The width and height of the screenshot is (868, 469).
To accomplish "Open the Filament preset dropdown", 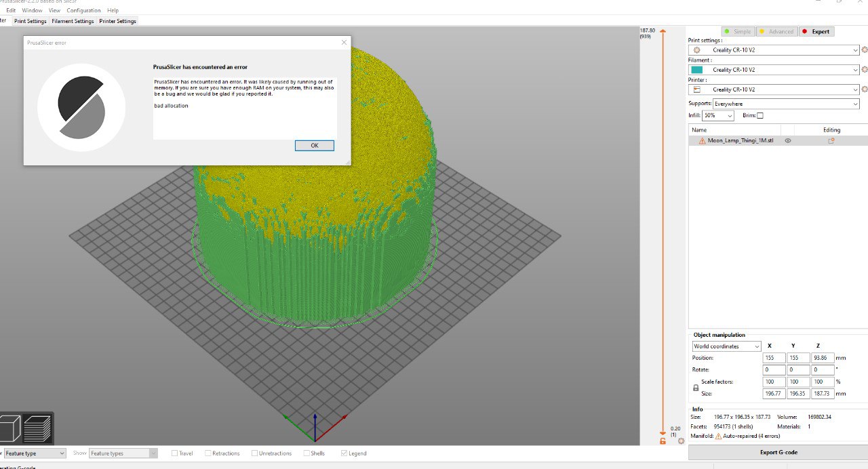I will 774,70.
